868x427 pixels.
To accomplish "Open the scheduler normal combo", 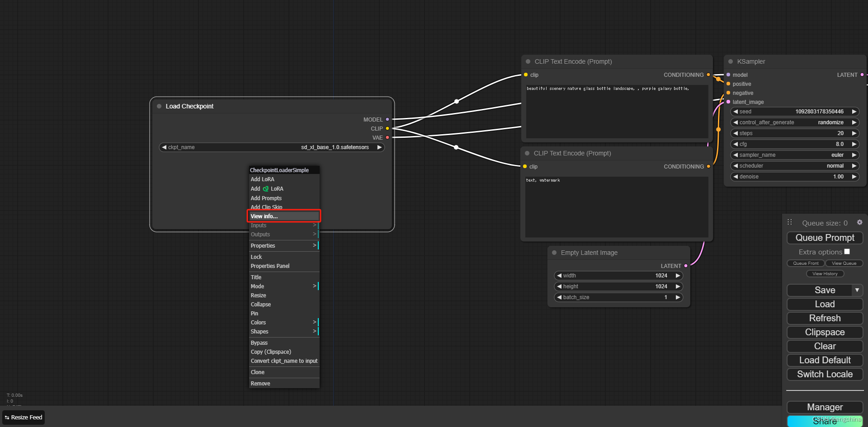I will tap(795, 166).
